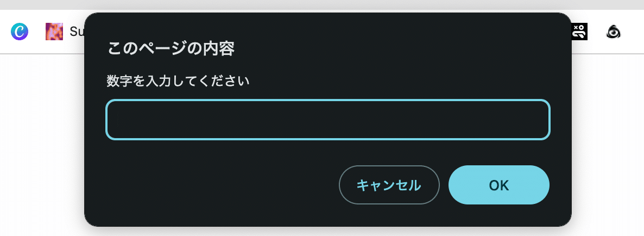644x236 pixels.
Task: Click the dark dialog background beside キャンセル
Action: 213,185
